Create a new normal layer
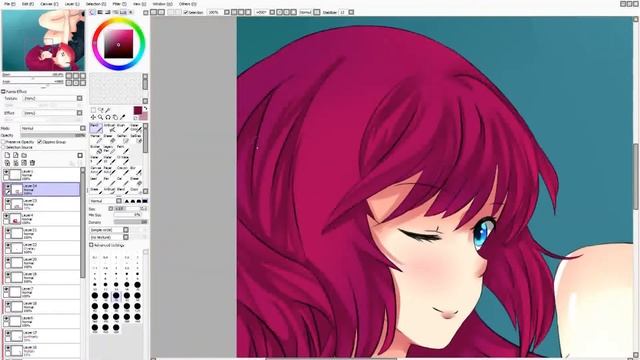 7,155
